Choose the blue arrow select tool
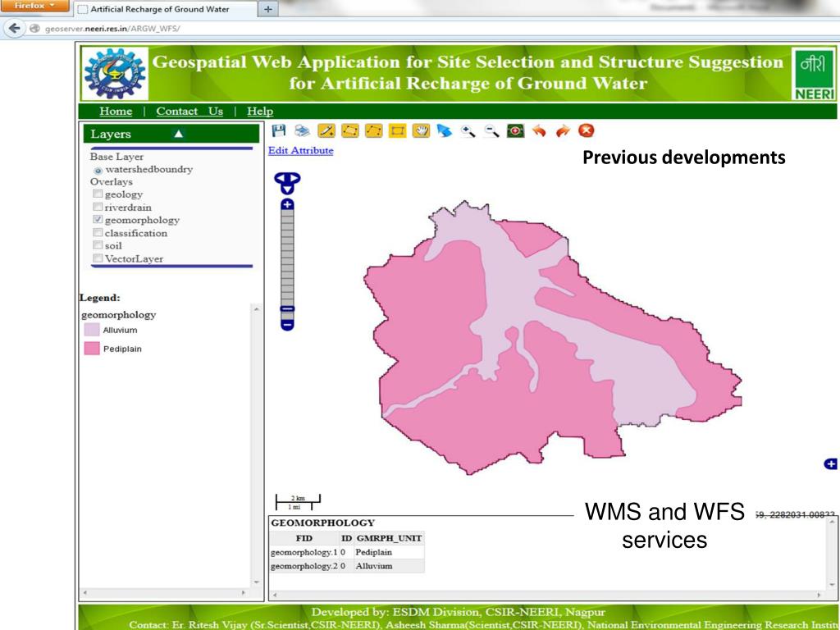Image resolution: width=840 pixels, height=630 pixels. [x=445, y=130]
